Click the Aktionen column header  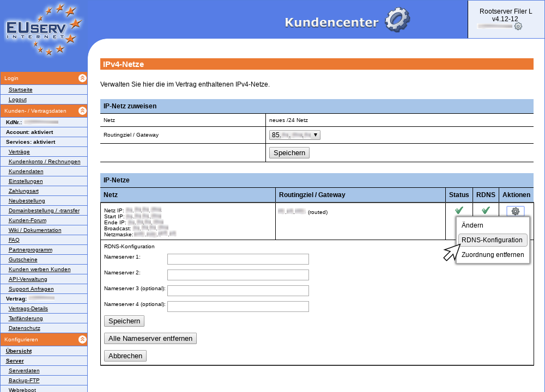516,195
